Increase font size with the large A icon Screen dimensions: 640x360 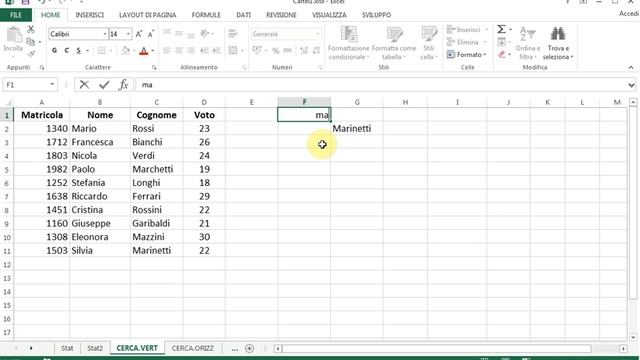(139, 34)
